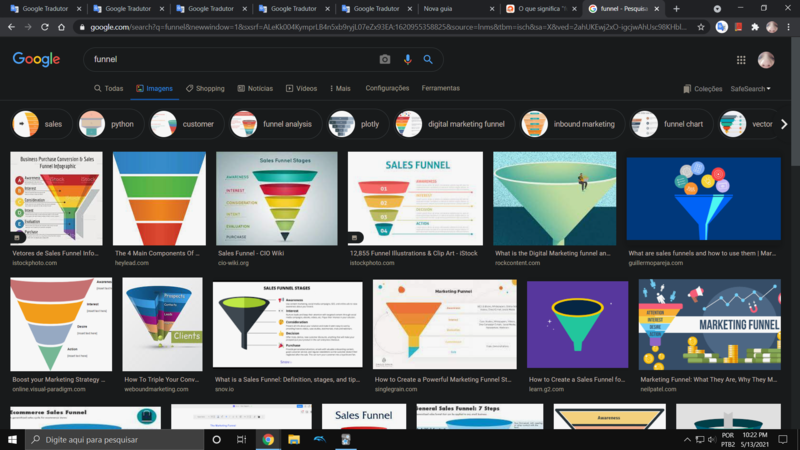
Task: Click the Google logo
Action: click(x=36, y=59)
